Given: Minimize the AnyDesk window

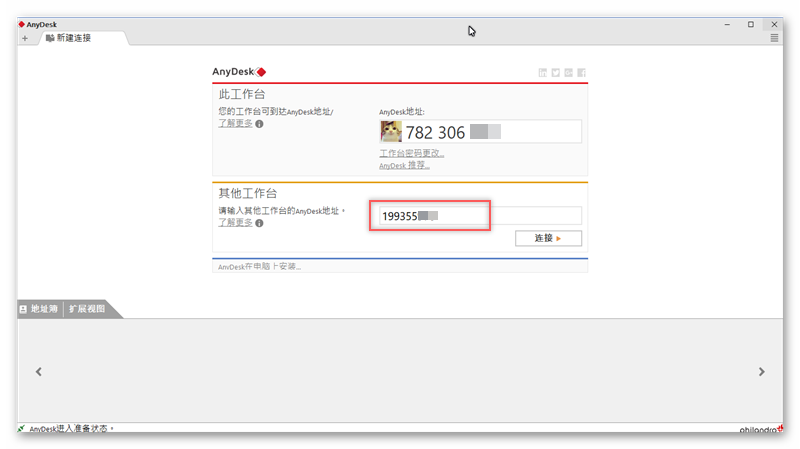Looking at the screenshot, I should 727,24.
